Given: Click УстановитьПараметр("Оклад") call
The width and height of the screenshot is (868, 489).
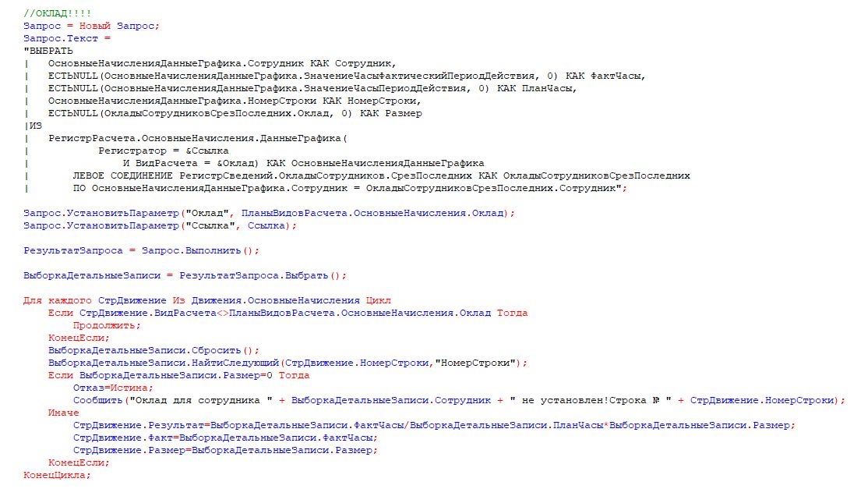Looking at the screenshot, I should click(269, 213).
